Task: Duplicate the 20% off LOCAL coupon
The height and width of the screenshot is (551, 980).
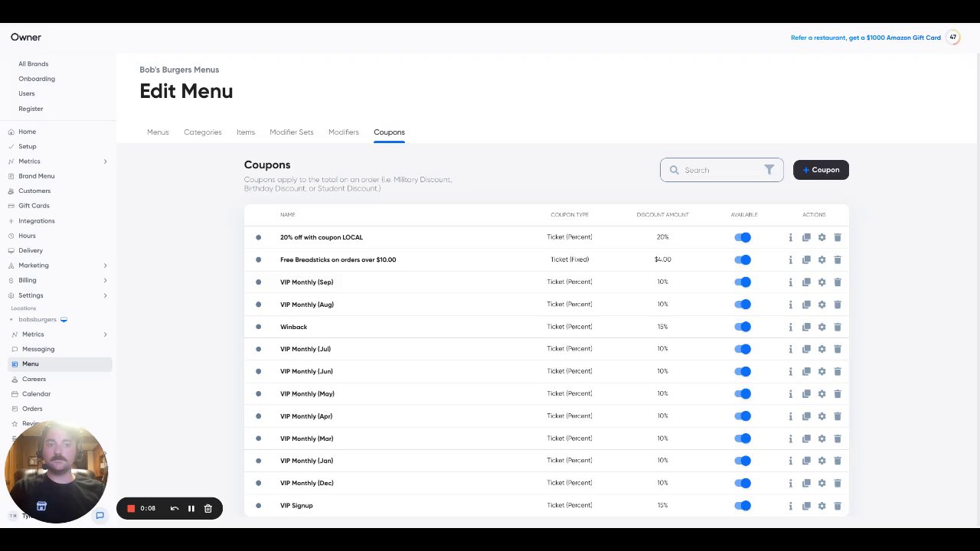Action: (x=806, y=238)
